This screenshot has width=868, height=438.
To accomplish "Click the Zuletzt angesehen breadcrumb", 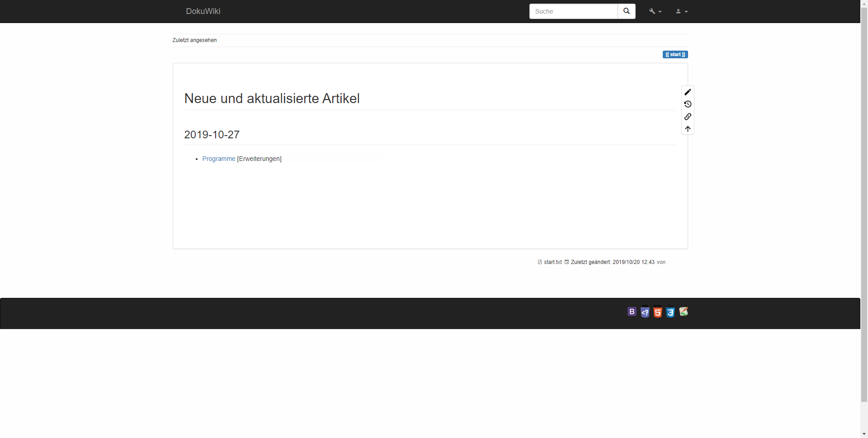I will [194, 40].
